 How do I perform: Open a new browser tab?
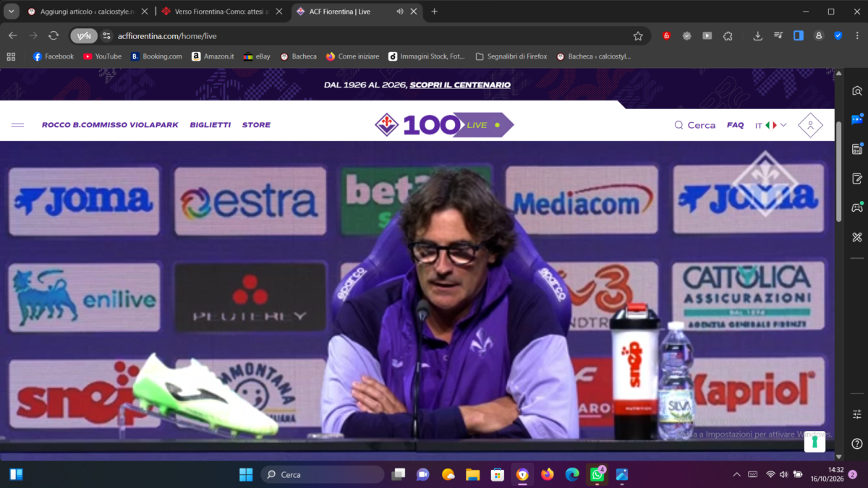434,12
